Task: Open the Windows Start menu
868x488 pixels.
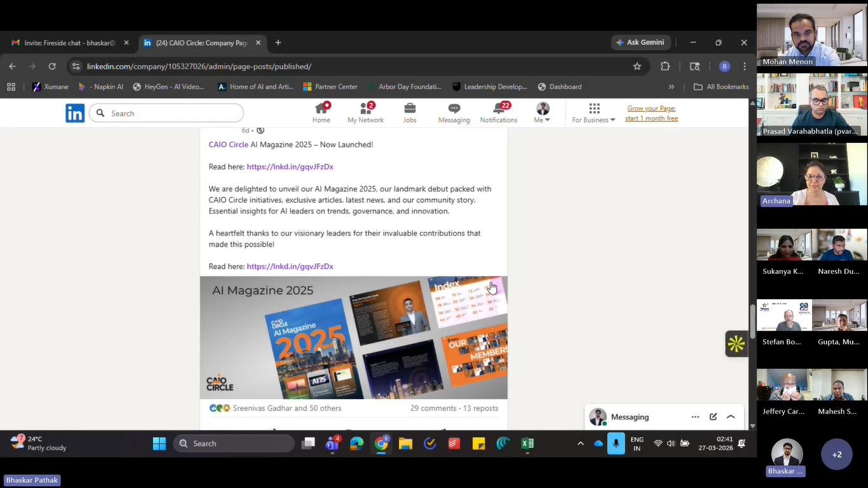Action: pos(159,444)
